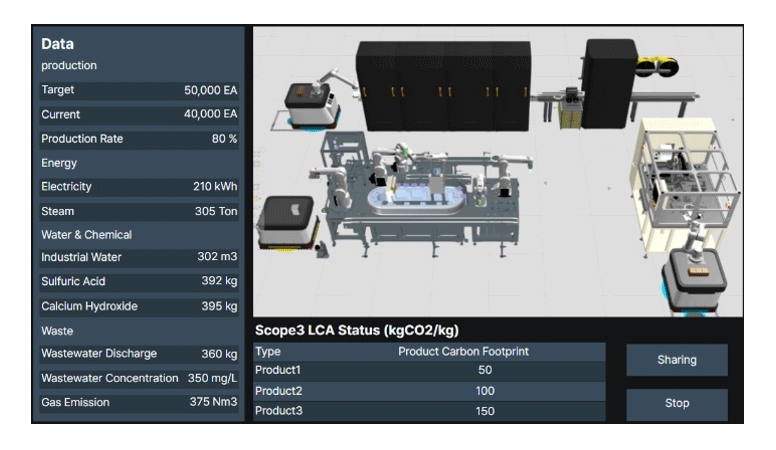This screenshot has height=450, width=776.
Task: Select the Calcium Hydroxide 395 kg row
Action: pyautogui.click(x=139, y=306)
